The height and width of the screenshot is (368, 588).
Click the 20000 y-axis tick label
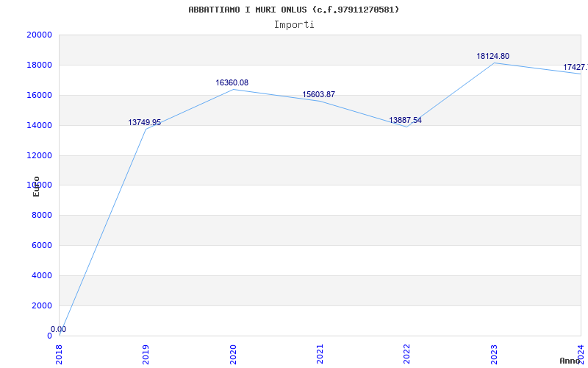click(39, 35)
